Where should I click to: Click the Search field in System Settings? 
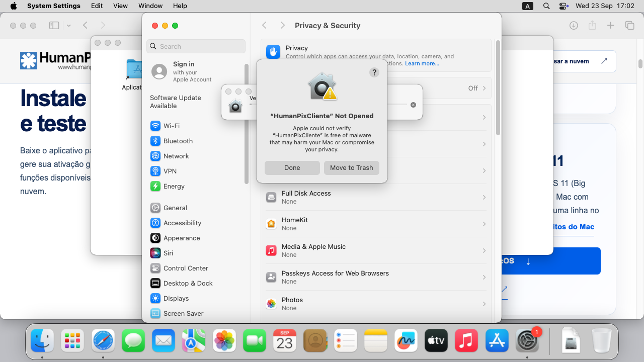196,46
